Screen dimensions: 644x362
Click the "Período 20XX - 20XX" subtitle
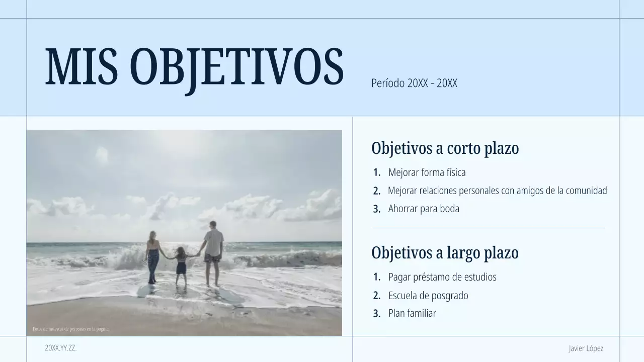(415, 83)
